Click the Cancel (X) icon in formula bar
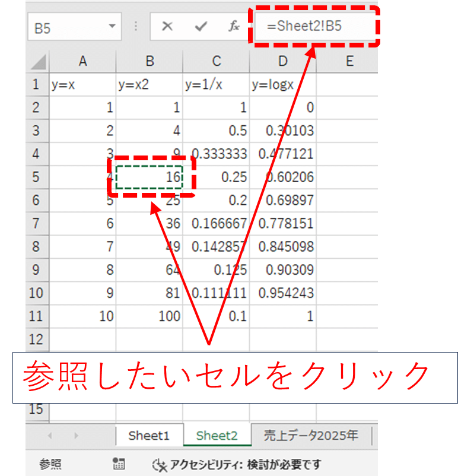Screen dimensions: 458x476 168,27
